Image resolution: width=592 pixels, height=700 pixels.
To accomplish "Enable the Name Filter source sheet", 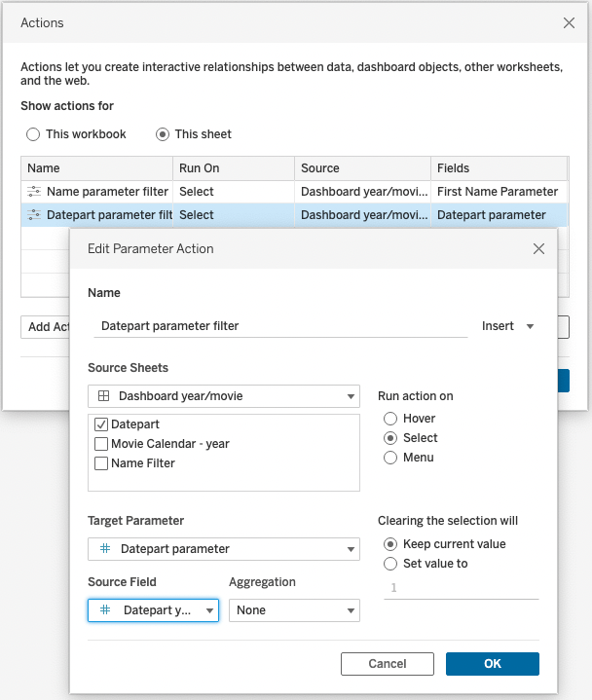I will point(101,463).
